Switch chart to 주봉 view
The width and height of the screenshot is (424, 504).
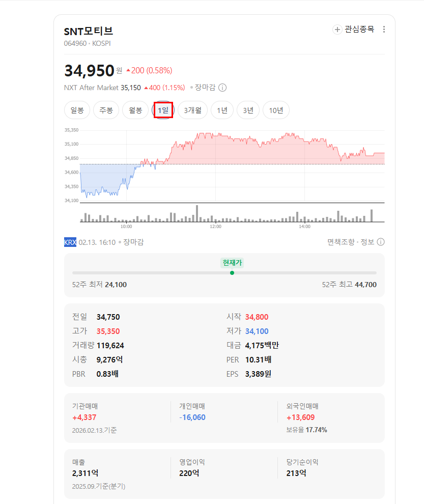106,110
